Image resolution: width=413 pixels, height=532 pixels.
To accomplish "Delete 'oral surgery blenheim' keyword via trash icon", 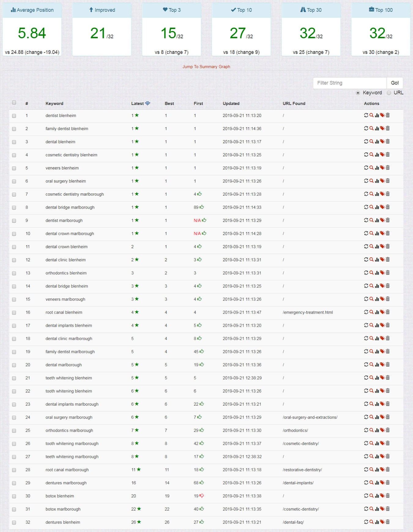I will pos(388,181).
